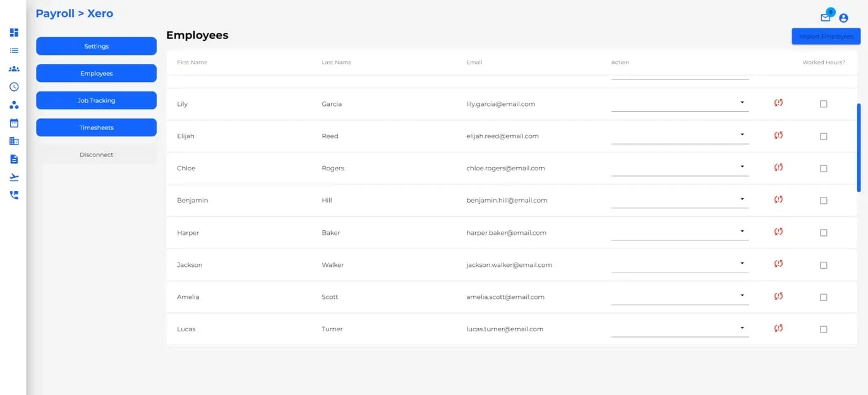This screenshot has height=395, width=868.
Task: Open the Timesheets section
Action: tap(96, 127)
